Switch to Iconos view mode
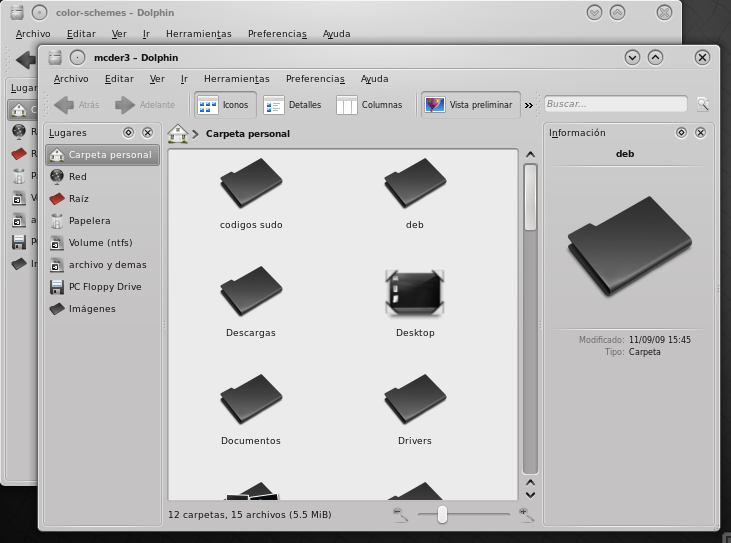The width and height of the screenshot is (731, 543). click(225, 105)
